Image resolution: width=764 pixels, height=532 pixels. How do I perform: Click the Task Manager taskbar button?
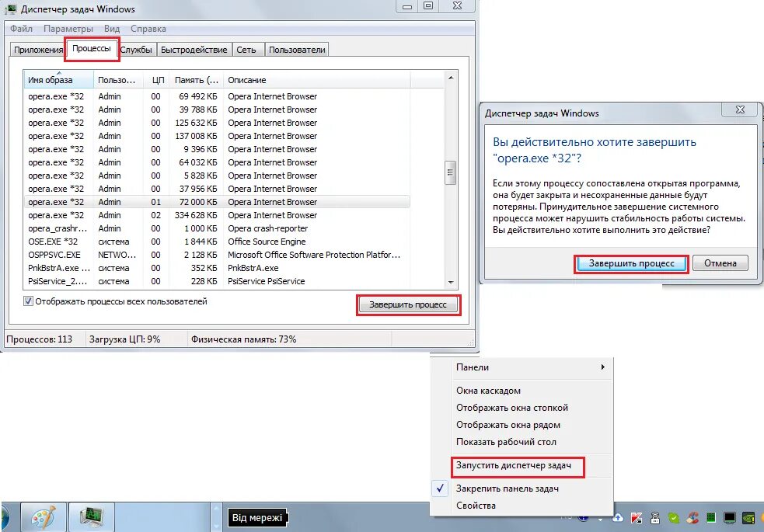92,517
